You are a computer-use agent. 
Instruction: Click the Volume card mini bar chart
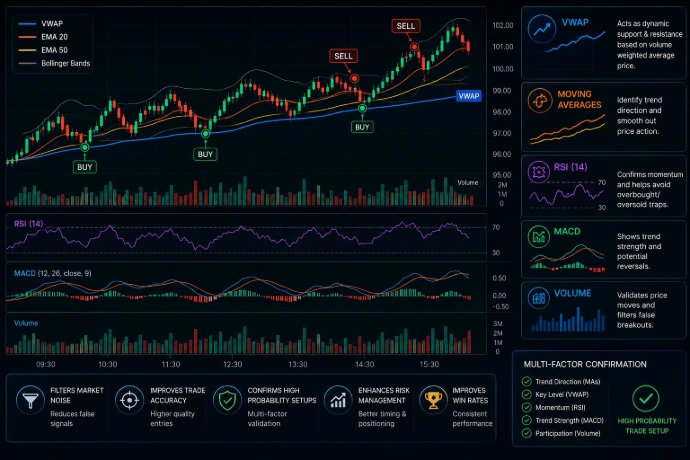pyautogui.click(x=568, y=319)
